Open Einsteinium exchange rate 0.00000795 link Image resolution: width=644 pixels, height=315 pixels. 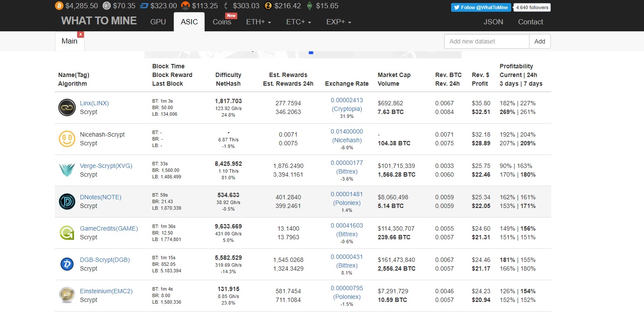tap(347, 288)
